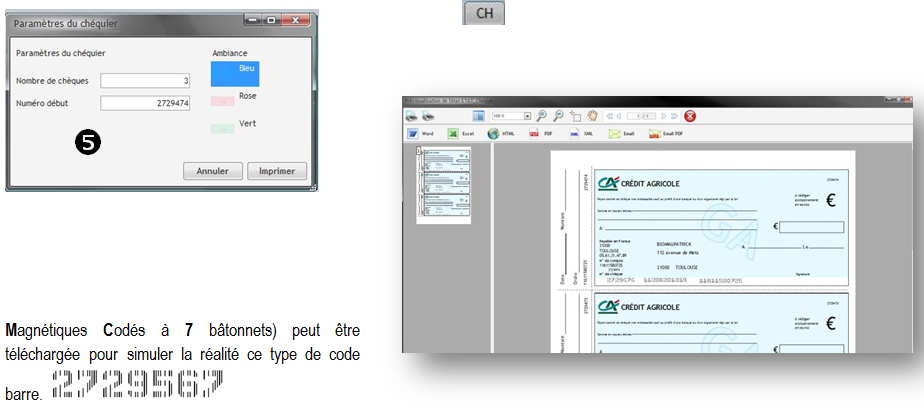Click the zoom in magnifier icon
The height and width of the screenshot is (414, 924).
542,116
